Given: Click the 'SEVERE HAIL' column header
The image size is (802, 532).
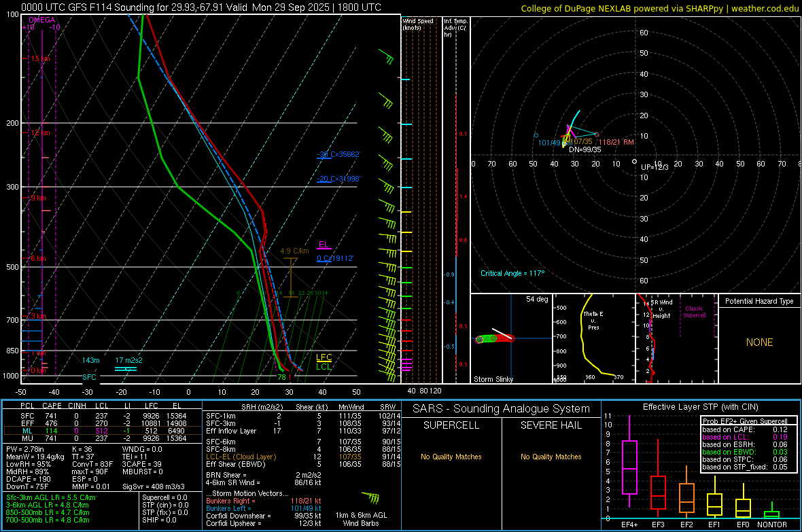Looking at the screenshot, I should point(551,425).
